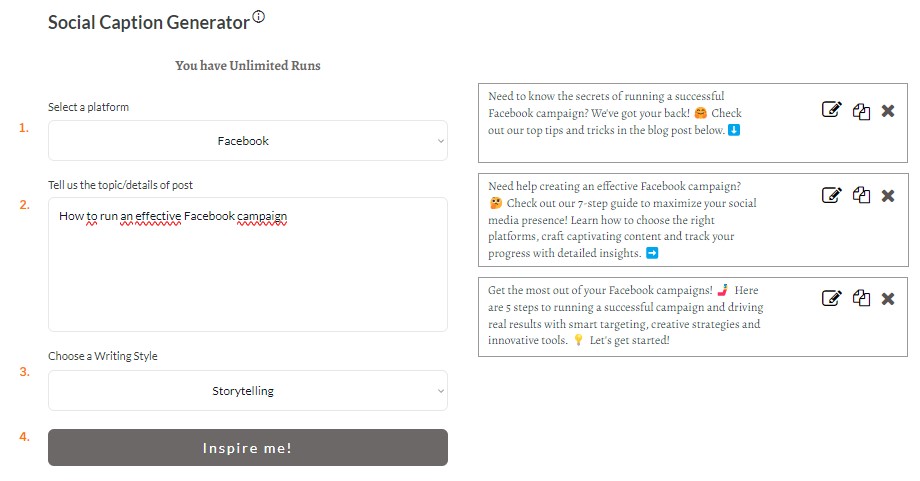This screenshot has width=920, height=481.
Task: Remove the 7-step guide caption
Action: pos(888,196)
